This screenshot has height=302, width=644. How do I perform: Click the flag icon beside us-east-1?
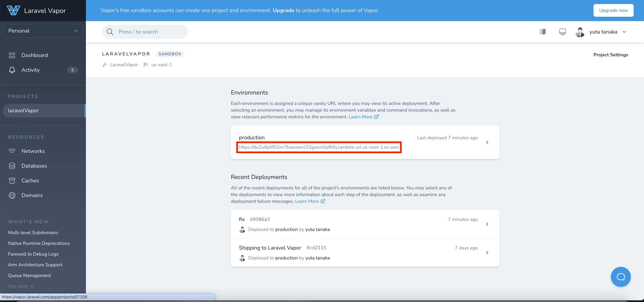[x=146, y=65]
